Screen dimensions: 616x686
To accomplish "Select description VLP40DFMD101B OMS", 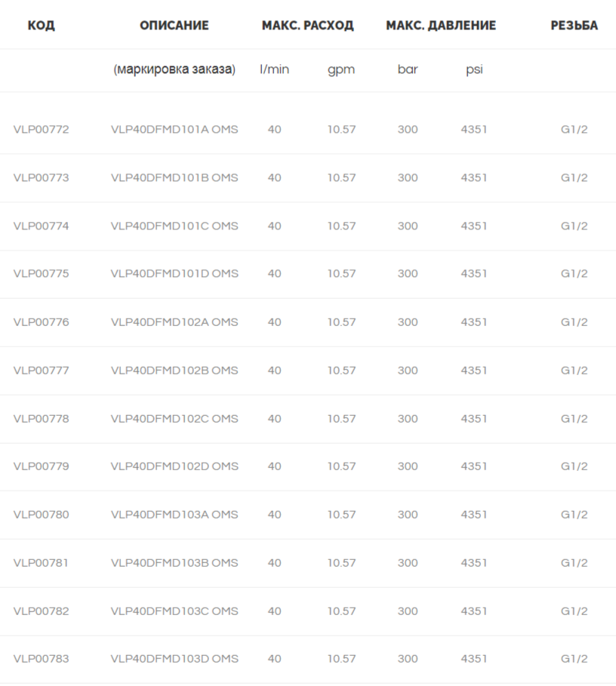I will tap(174, 177).
